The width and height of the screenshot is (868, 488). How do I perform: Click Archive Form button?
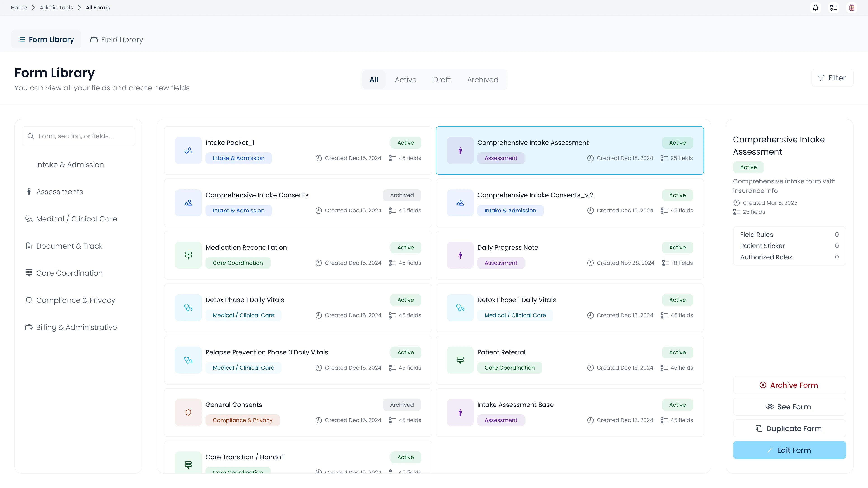(789, 385)
